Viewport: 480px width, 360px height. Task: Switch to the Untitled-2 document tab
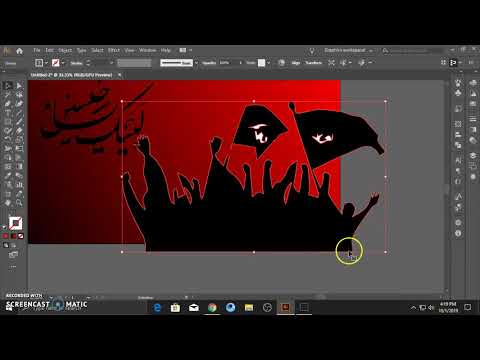[71, 75]
